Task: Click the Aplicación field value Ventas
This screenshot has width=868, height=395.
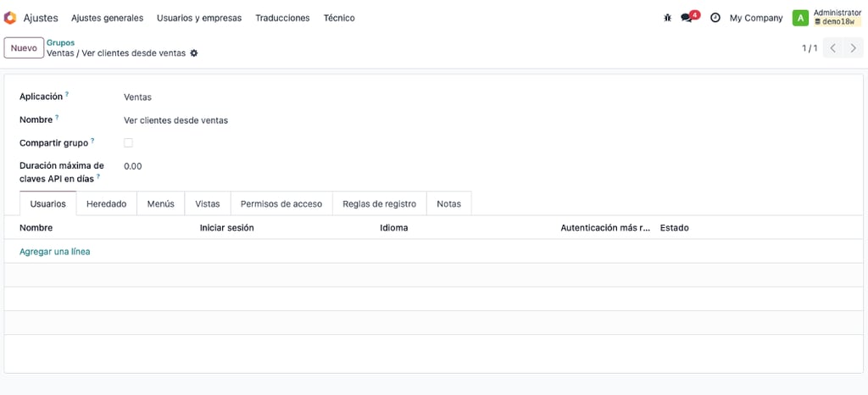Action: [138, 97]
